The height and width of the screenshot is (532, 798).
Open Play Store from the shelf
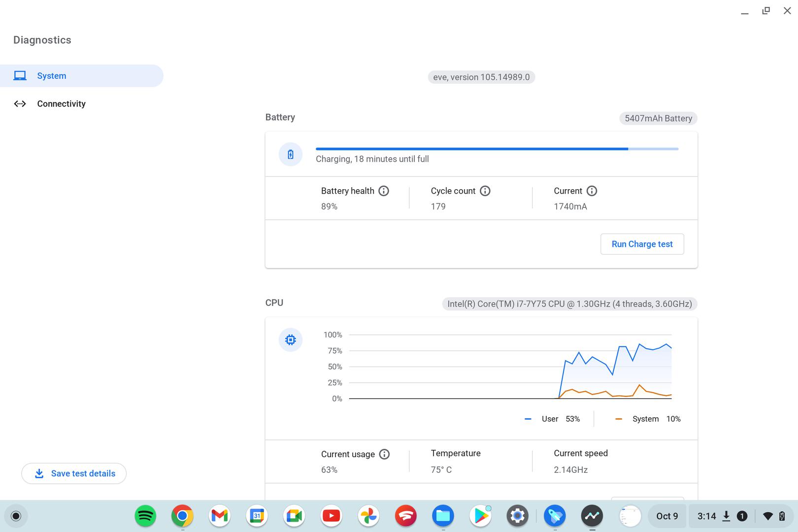point(480,516)
